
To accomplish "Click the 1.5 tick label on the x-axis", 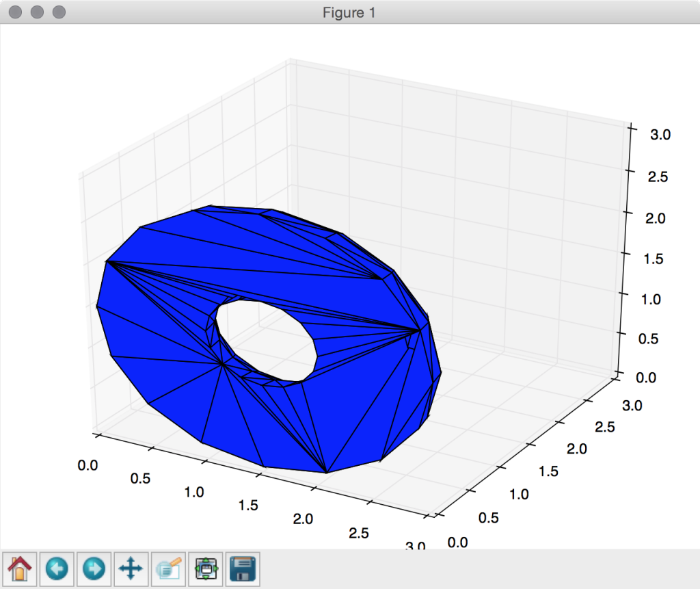I will (249, 506).
